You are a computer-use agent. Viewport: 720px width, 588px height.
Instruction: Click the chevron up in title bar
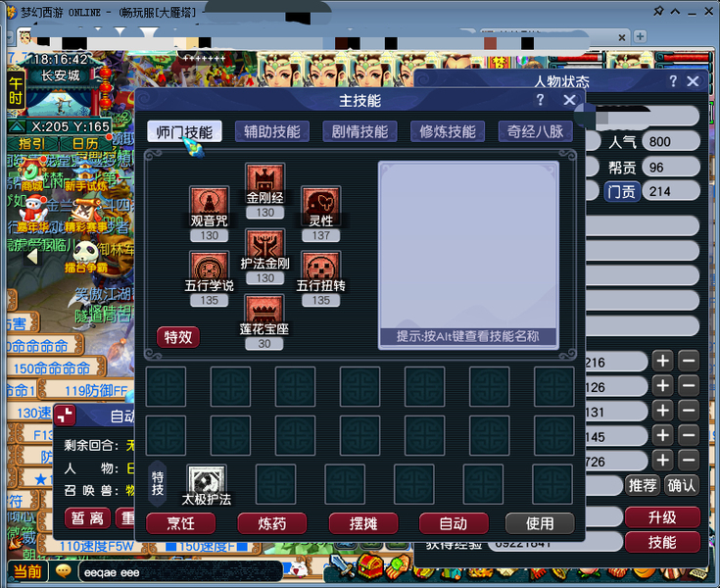coord(675,12)
